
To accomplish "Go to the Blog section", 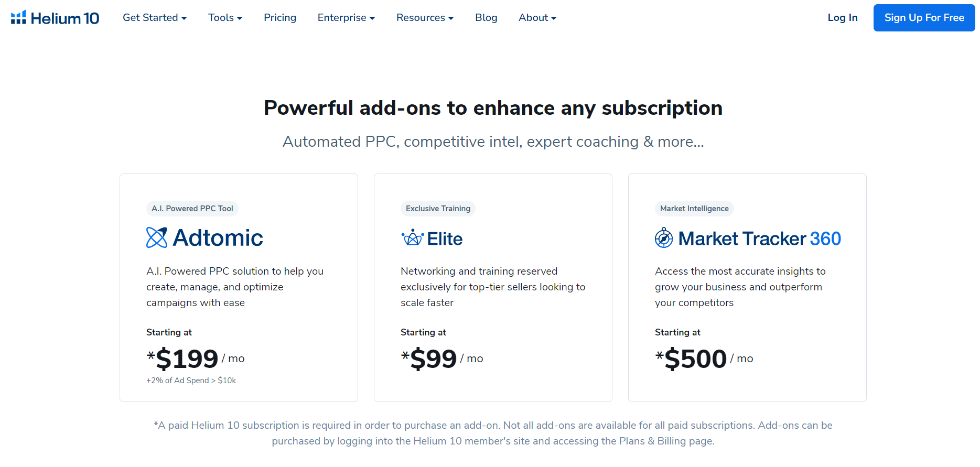I will (x=486, y=17).
